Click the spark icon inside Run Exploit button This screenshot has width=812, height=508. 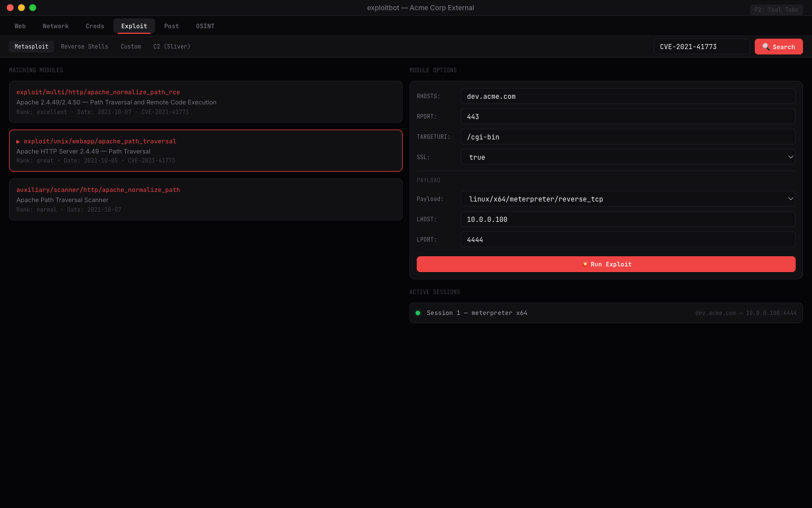point(585,264)
